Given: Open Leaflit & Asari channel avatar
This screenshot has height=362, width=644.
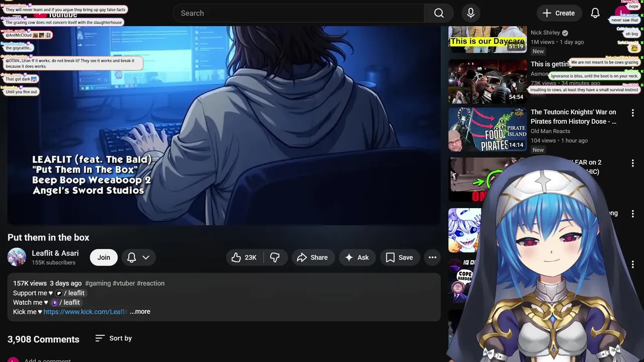Looking at the screenshot, I should [x=17, y=257].
